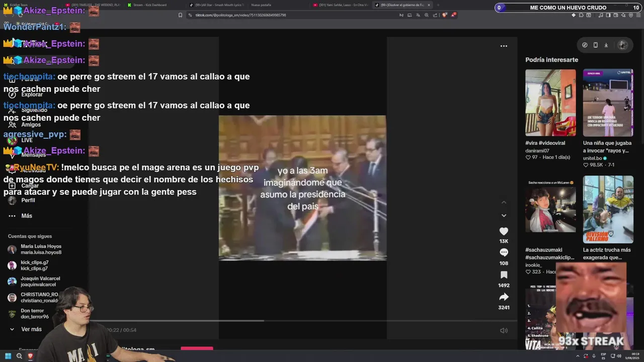Image resolution: width=644 pixels, height=362 pixels.
Task: Open the Windows Start button
Action: point(8,356)
